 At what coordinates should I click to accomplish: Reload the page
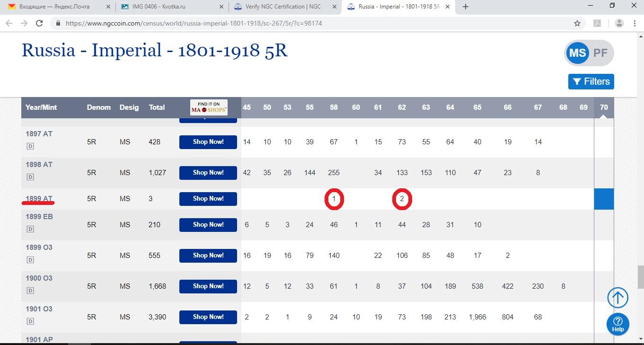click(39, 23)
